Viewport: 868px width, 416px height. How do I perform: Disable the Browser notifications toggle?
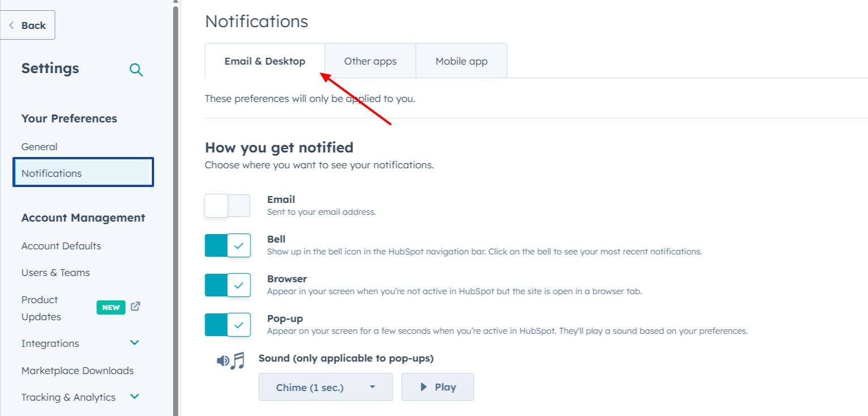click(227, 285)
